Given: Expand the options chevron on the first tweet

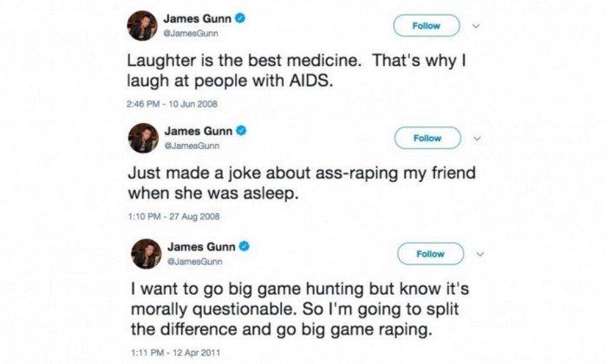Looking at the screenshot, I should [476, 26].
